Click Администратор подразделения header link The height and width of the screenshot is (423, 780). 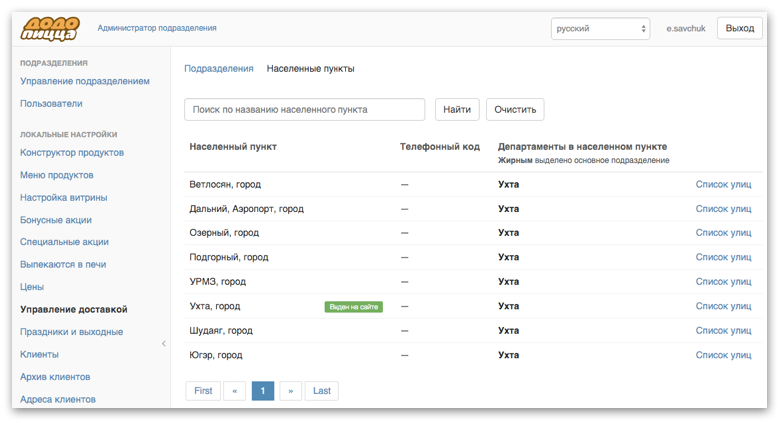[x=157, y=28]
